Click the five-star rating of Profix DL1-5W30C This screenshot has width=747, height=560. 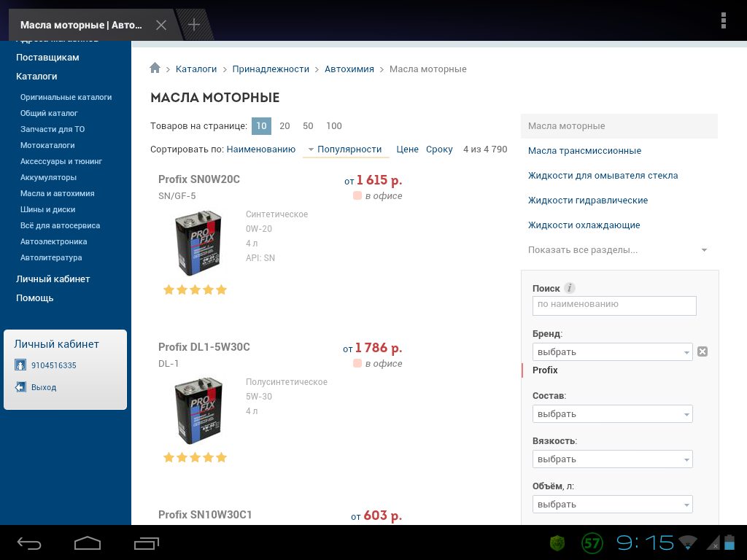195,458
